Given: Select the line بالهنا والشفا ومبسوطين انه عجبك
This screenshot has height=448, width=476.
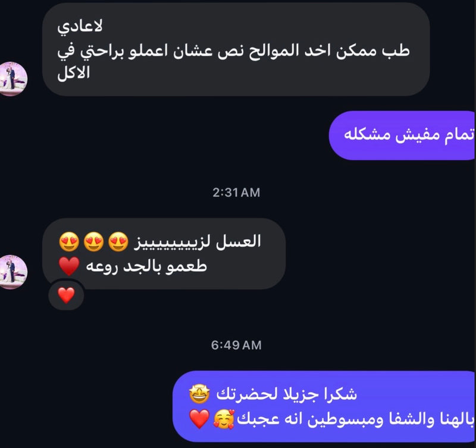Looking at the screenshot, I should (355, 419).
